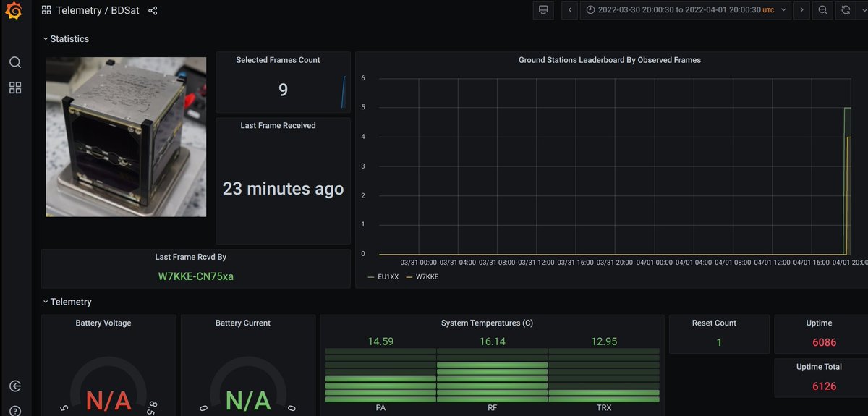
Task: Open the Grafana home logo
Action: point(14,11)
